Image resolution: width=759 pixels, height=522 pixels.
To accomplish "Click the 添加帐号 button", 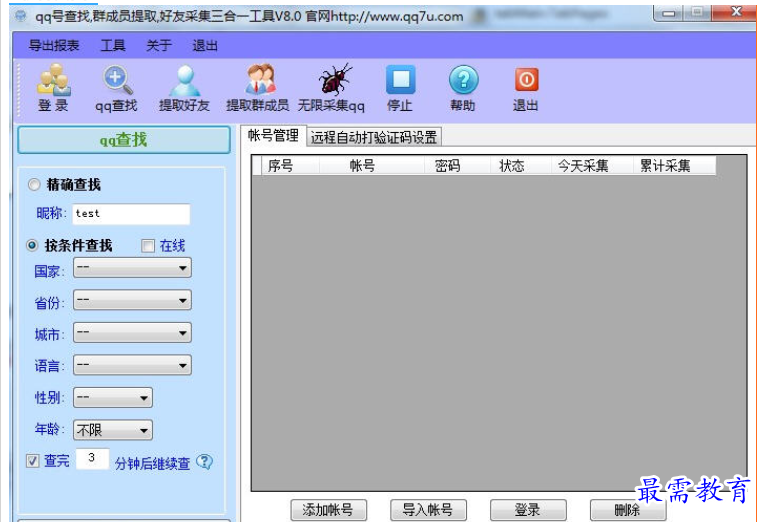I will coord(328,510).
